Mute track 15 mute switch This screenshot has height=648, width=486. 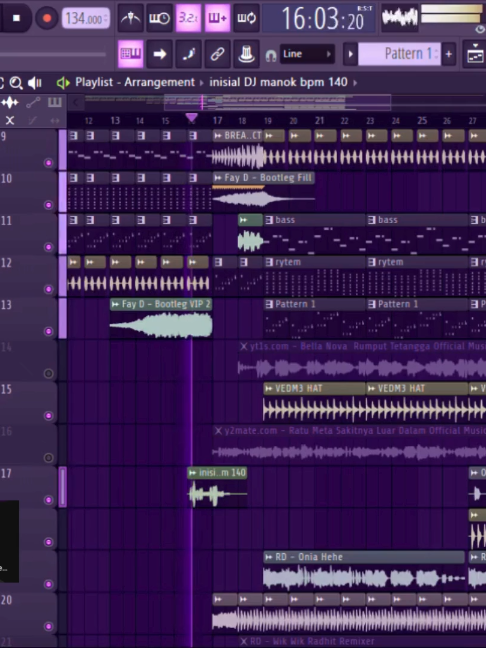[48, 416]
